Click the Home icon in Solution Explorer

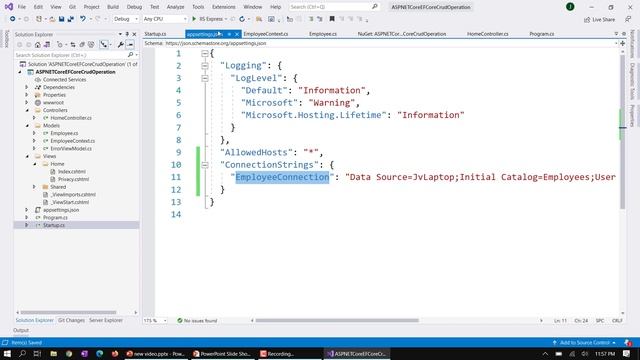pos(38,44)
